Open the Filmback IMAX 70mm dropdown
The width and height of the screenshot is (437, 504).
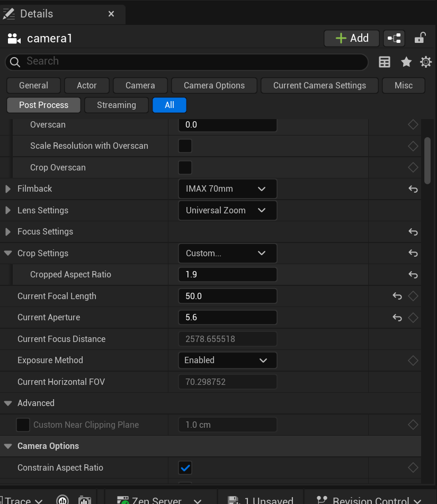(228, 189)
